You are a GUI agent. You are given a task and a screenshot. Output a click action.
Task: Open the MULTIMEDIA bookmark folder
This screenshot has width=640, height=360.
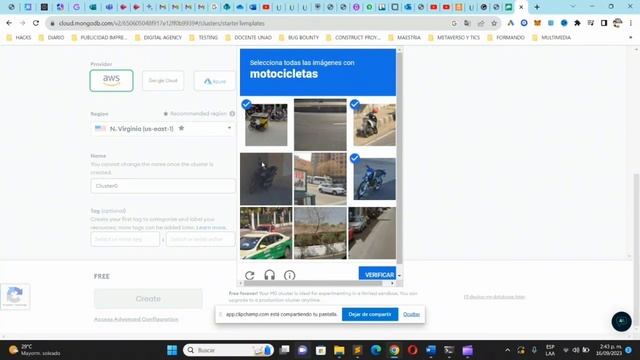click(x=552, y=38)
